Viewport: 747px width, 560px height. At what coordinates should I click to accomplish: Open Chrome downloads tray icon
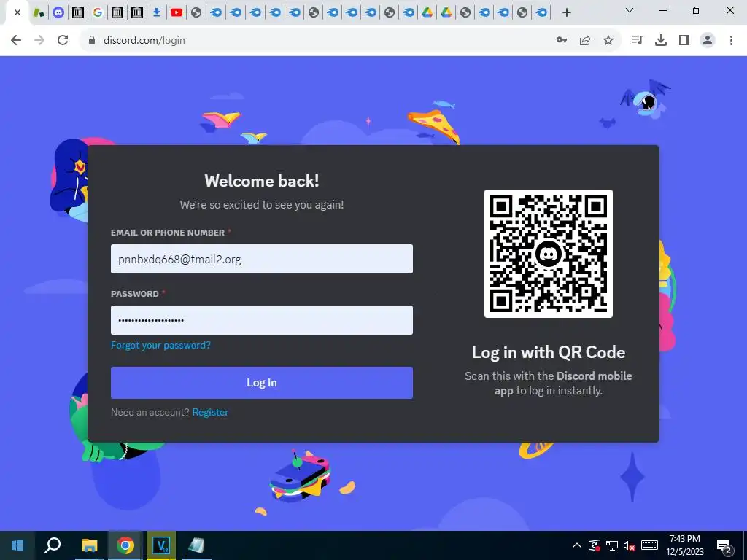pos(661,40)
